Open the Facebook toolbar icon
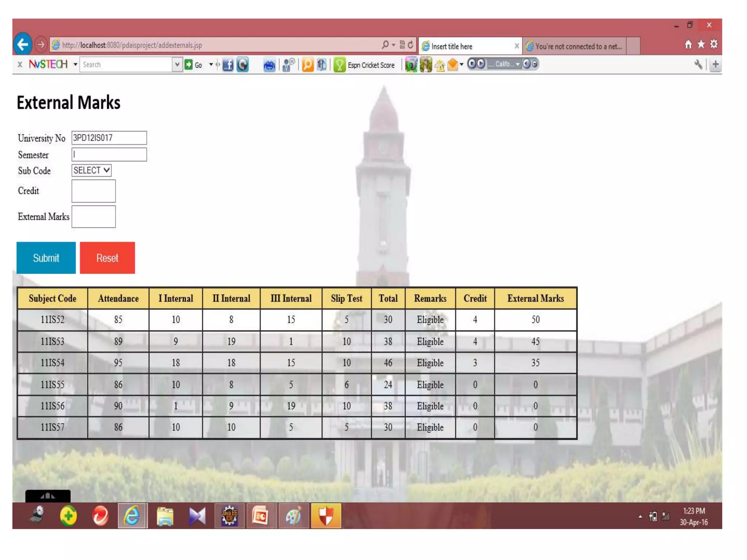Viewport: 747px width, 560px height. click(x=228, y=65)
